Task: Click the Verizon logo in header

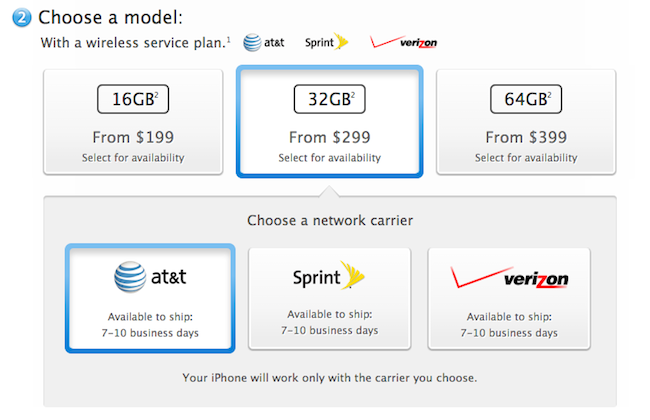Action: coord(403,43)
